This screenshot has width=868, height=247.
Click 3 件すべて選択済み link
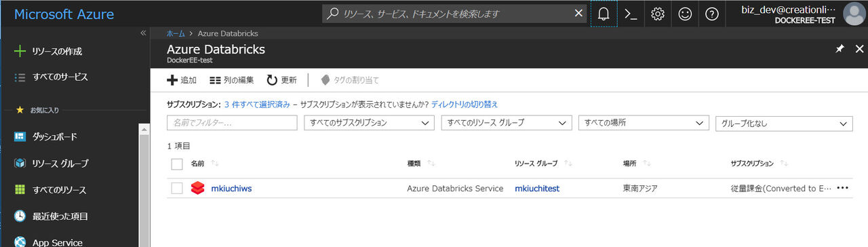click(257, 104)
